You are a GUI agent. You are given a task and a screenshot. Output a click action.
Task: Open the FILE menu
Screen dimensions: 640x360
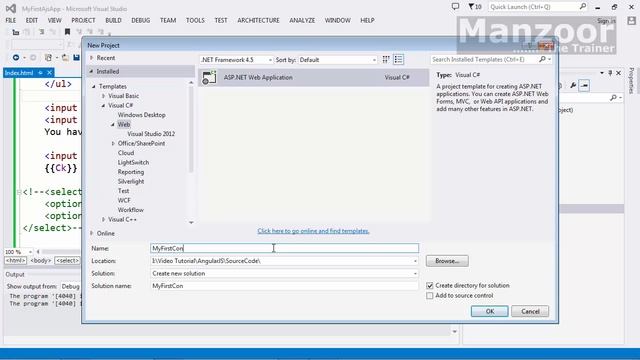(11, 20)
